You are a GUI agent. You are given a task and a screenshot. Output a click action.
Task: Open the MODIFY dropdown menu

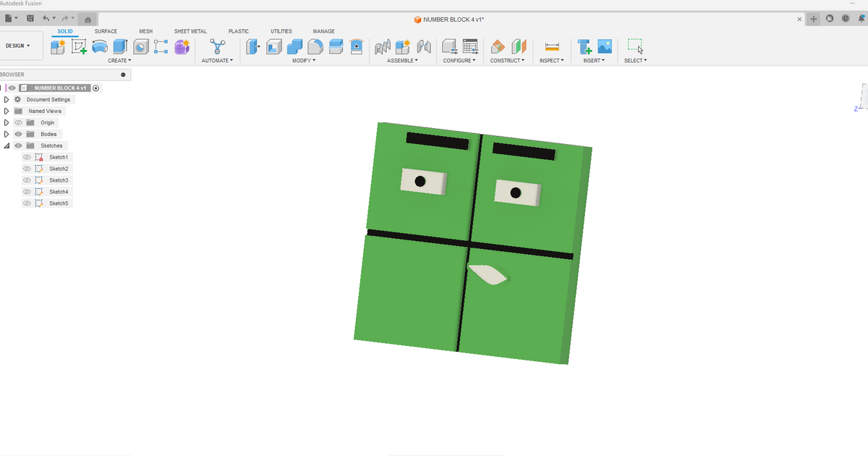point(304,61)
